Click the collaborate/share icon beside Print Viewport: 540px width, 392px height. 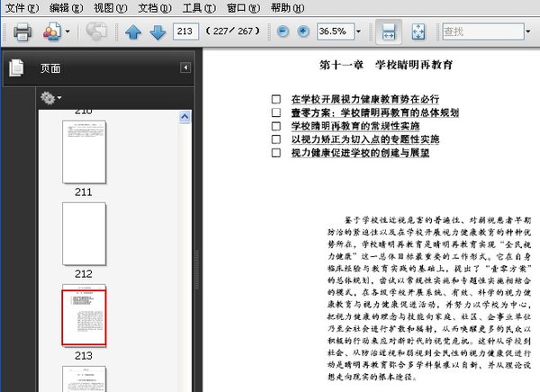tap(50, 32)
